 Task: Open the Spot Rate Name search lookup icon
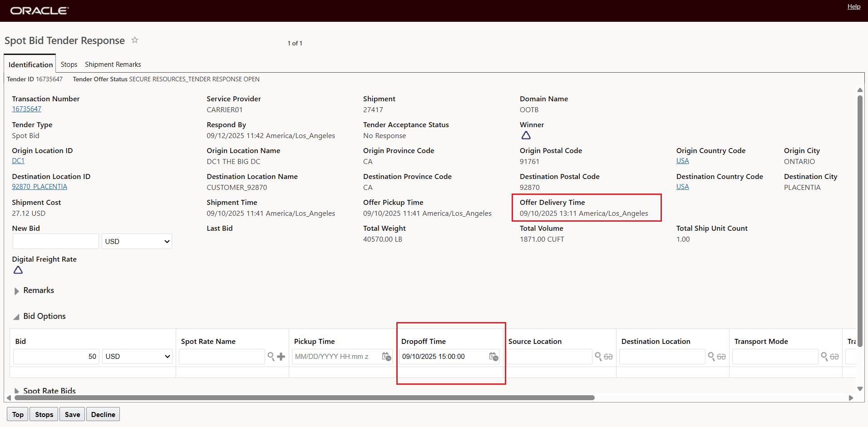pyautogui.click(x=271, y=357)
